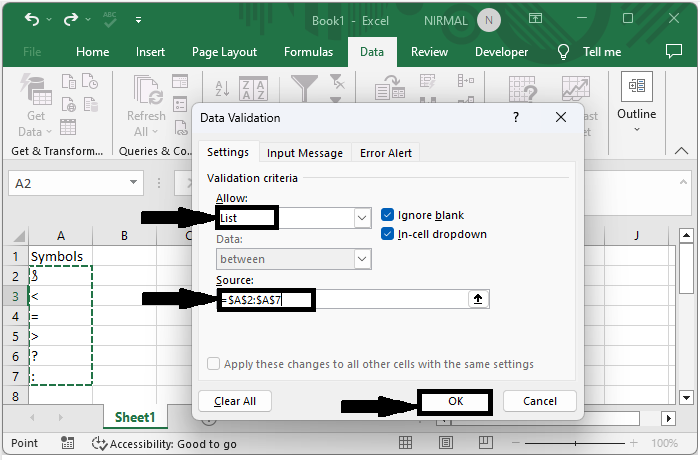
Task: Confirm validation with OK button
Action: [x=455, y=401]
